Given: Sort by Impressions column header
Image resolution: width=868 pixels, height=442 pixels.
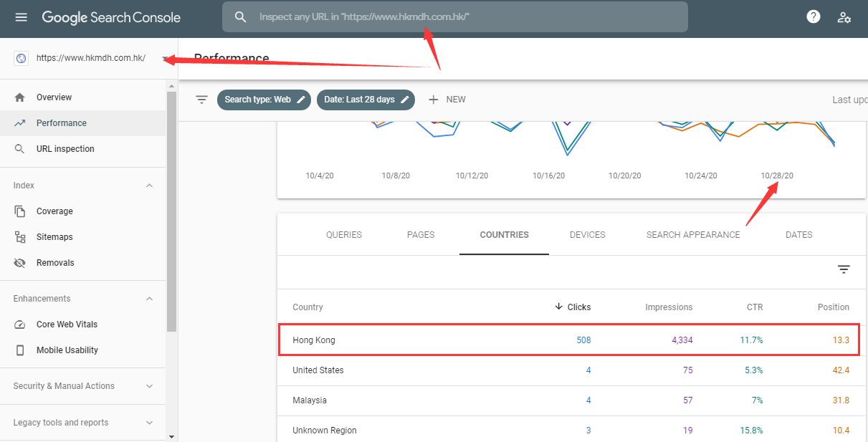Looking at the screenshot, I should pos(669,307).
